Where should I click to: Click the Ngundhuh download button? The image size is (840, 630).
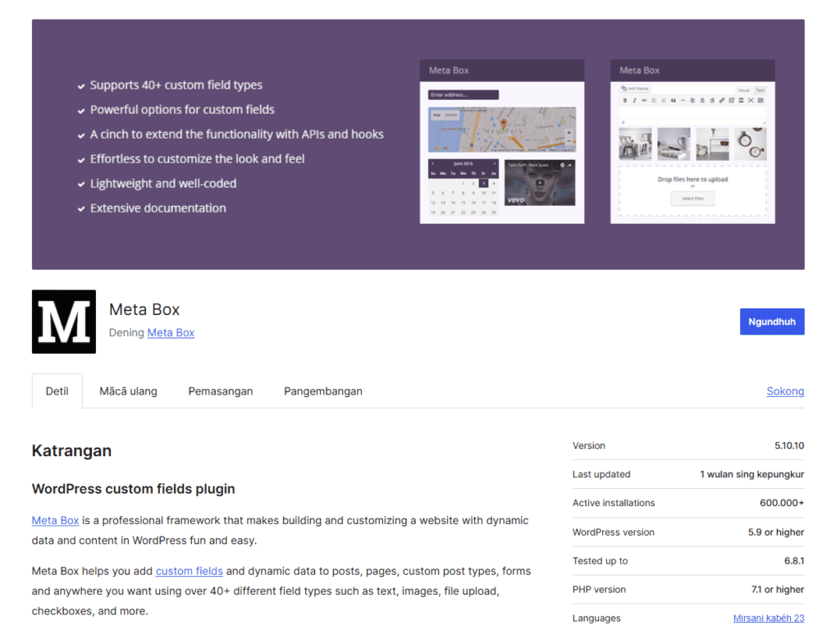(771, 322)
